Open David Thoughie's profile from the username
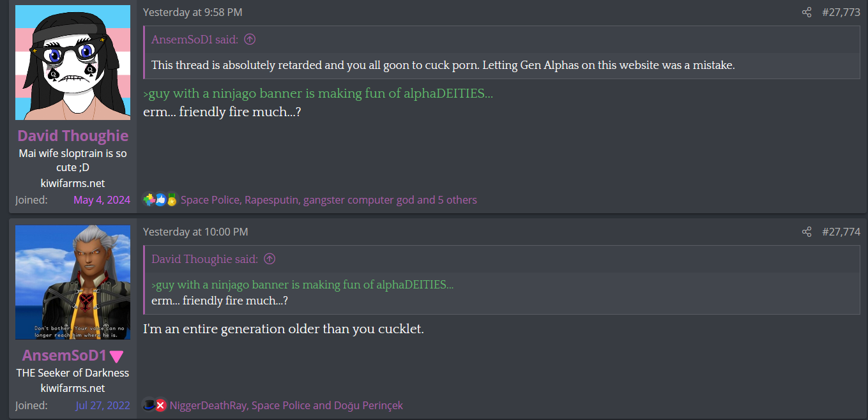868x420 pixels. click(x=73, y=135)
